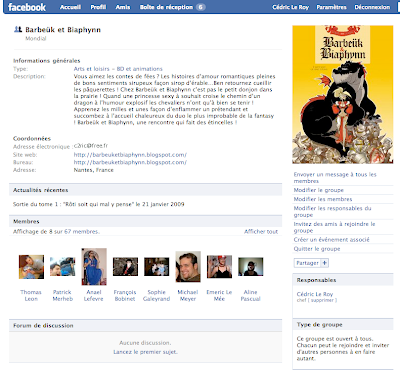Click the 67 membres link
400x370 pixels.
(x=81, y=232)
